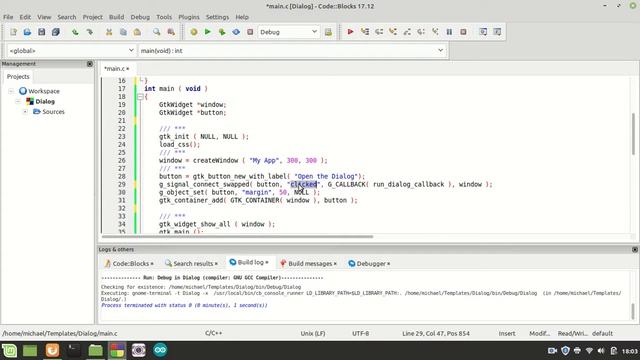This screenshot has height=360, width=640.
Task: Switch to the Projects tab
Action: tap(18, 77)
